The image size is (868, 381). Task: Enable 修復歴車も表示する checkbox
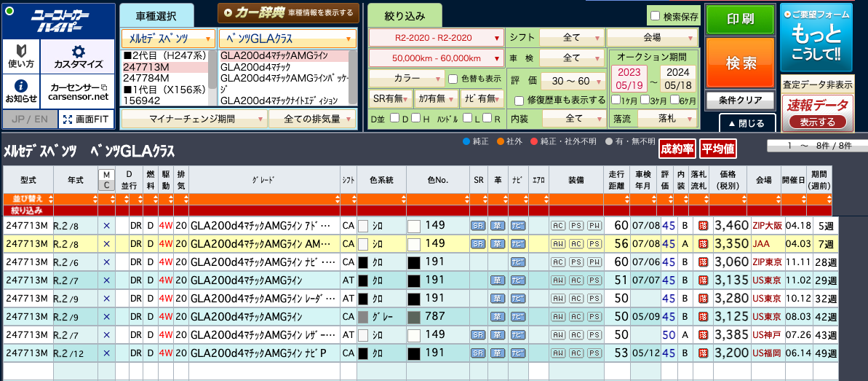(x=519, y=101)
